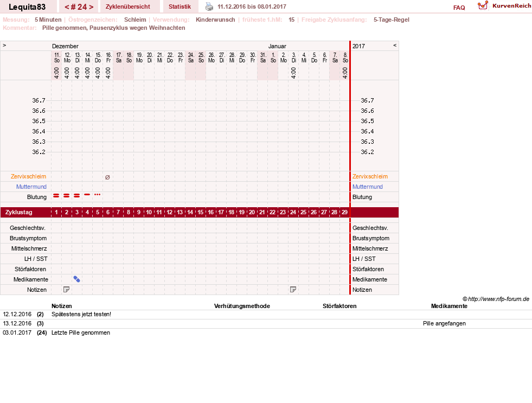
Task: Open the note icon on cycle day 24
Action: pos(293,289)
